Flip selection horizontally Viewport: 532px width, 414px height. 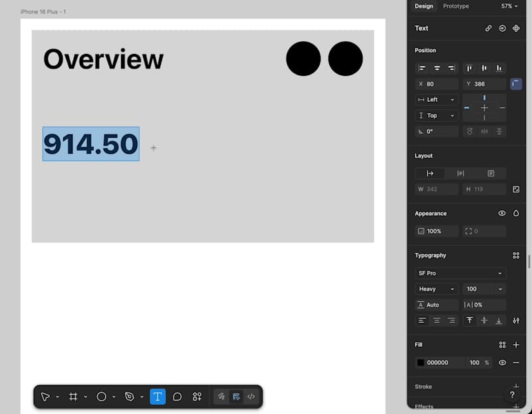[484, 131]
